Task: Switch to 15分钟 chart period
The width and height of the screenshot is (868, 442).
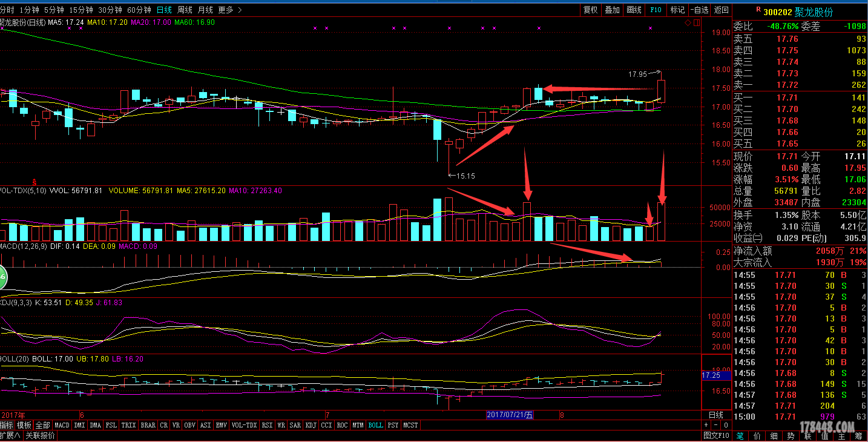Action: click(x=81, y=10)
